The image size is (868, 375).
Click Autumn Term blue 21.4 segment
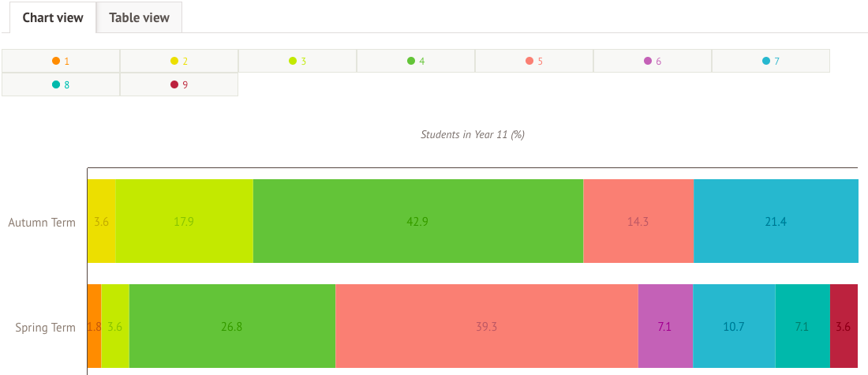tap(776, 221)
